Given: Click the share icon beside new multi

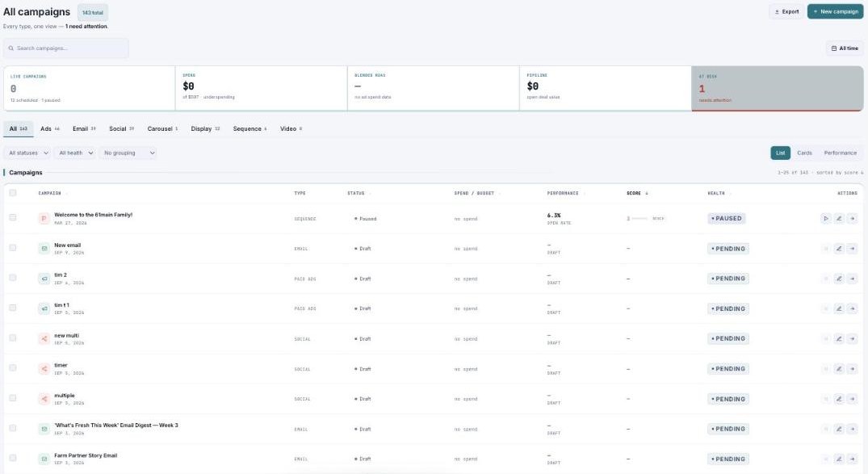Looking at the screenshot, I should [x=44, y=338].
